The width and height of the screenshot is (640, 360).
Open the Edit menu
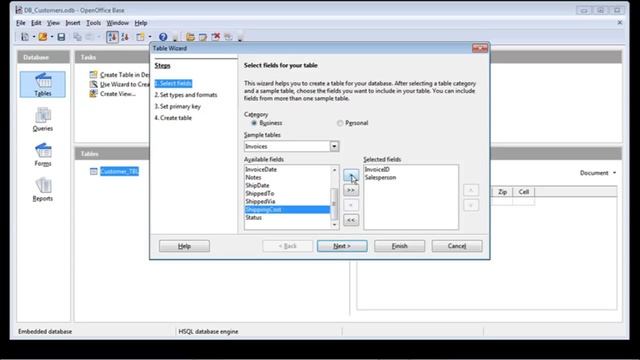[36, 23]
